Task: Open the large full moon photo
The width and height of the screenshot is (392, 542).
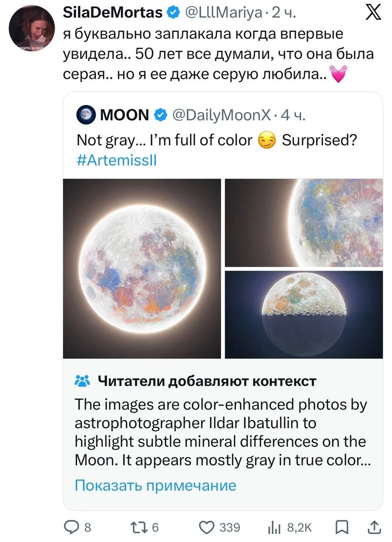Action: (142, 268)
